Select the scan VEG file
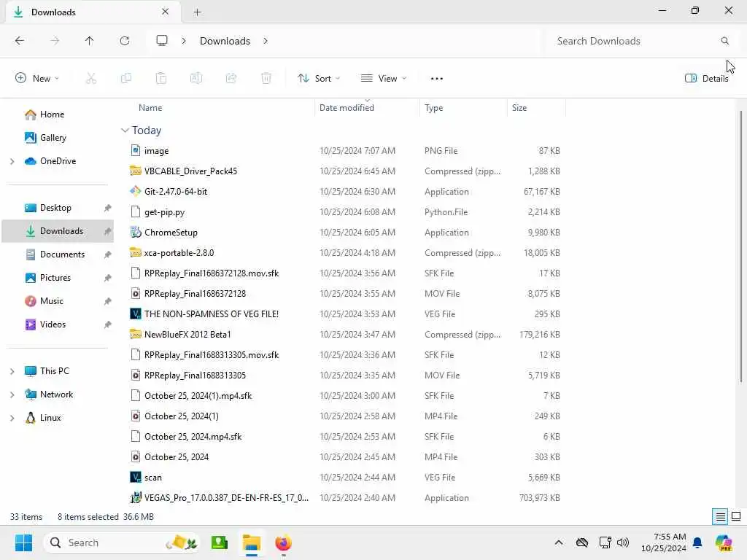Screen dimensions: 747x560 pyautogui.click(x=153, y=478)
